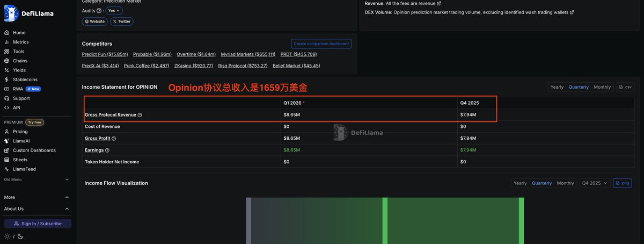Click Q1 2026 Earnings value $8.65M
Viewport: 644px width, 244px height.
291,150
